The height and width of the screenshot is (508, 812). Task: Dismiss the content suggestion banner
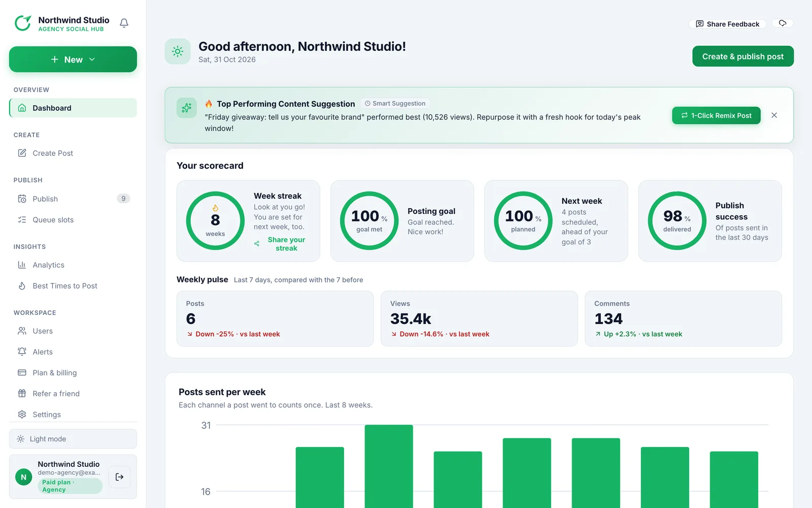pyautogui.click(x=774, y=115)
